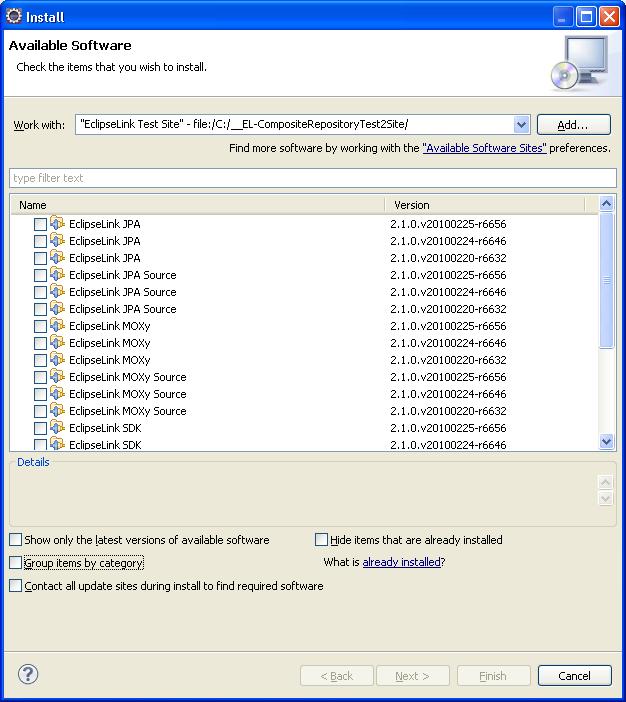Image resolution: width=626 pixels, height=702 pixels.
Task: Enable Hide items that are already installed
Action: click(322, 539)
